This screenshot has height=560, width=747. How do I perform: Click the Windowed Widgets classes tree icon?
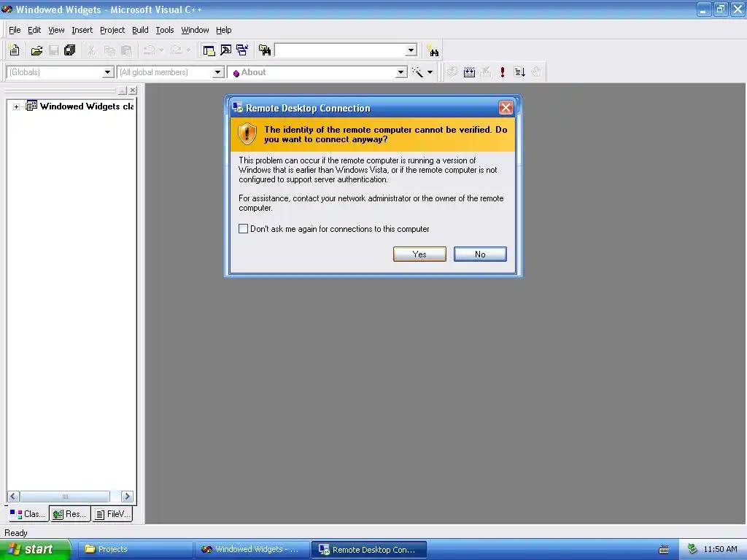(31, 106)
